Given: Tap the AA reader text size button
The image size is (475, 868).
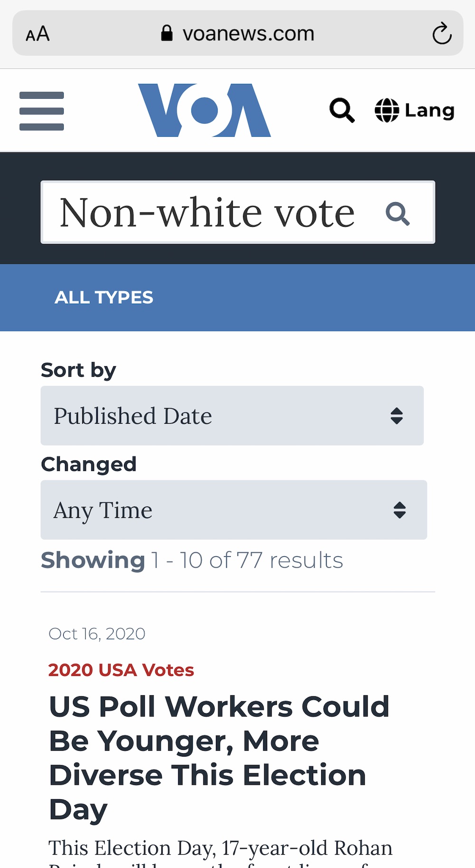Looking at the screenshot, I should coord(38,34).
